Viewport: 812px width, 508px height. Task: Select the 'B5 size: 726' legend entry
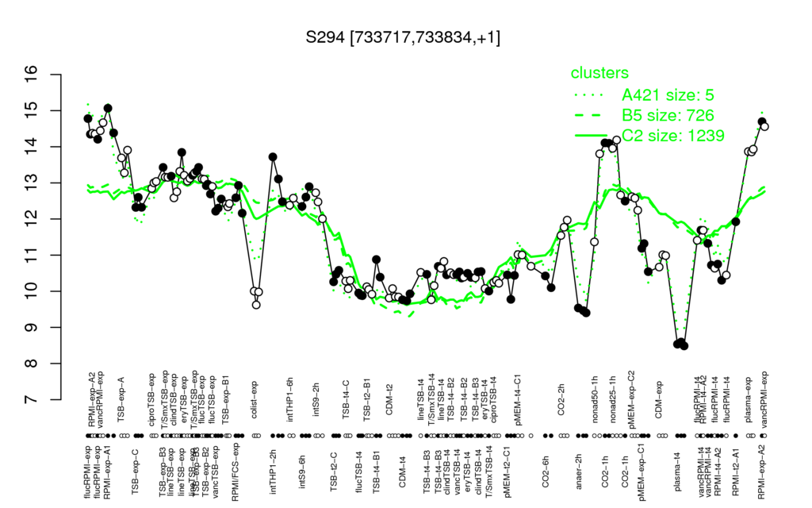click(x=668, y=115)
